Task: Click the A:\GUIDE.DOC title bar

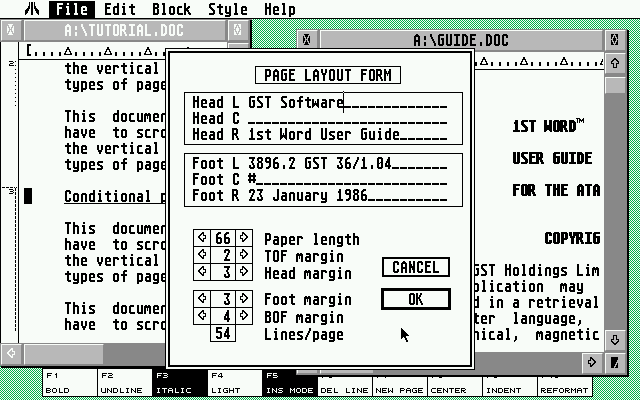Action: (461, 40)
